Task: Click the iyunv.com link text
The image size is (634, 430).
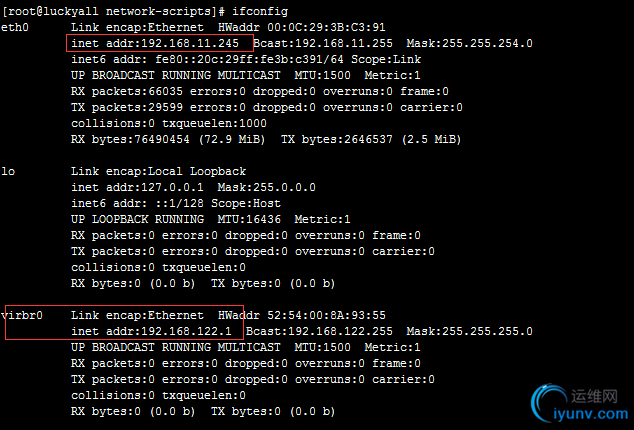Action: pos(590,414)
